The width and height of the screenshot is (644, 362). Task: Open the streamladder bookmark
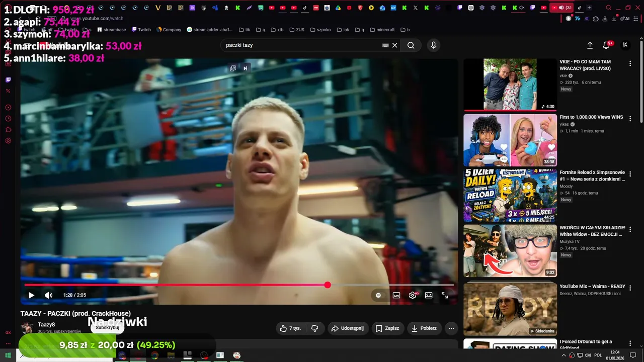(209, 30)
